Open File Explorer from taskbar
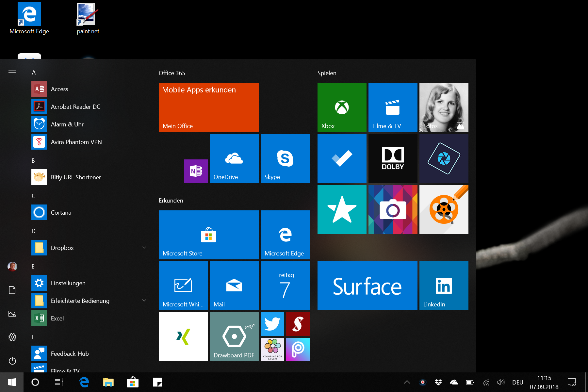 (x=108, y=382)
